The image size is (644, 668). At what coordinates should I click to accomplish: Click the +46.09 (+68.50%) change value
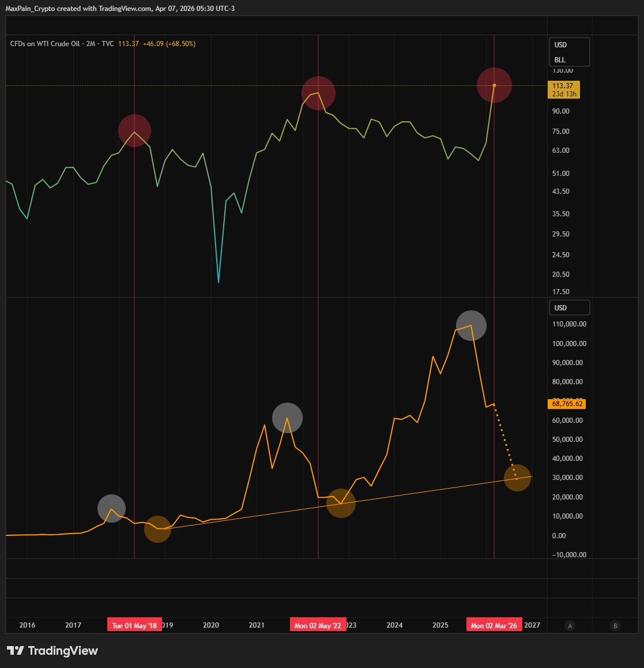(169, 43)
